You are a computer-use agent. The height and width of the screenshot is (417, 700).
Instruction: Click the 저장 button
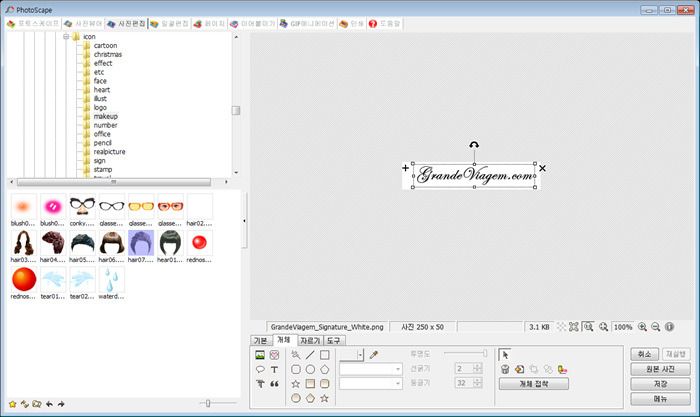(660, 384)
